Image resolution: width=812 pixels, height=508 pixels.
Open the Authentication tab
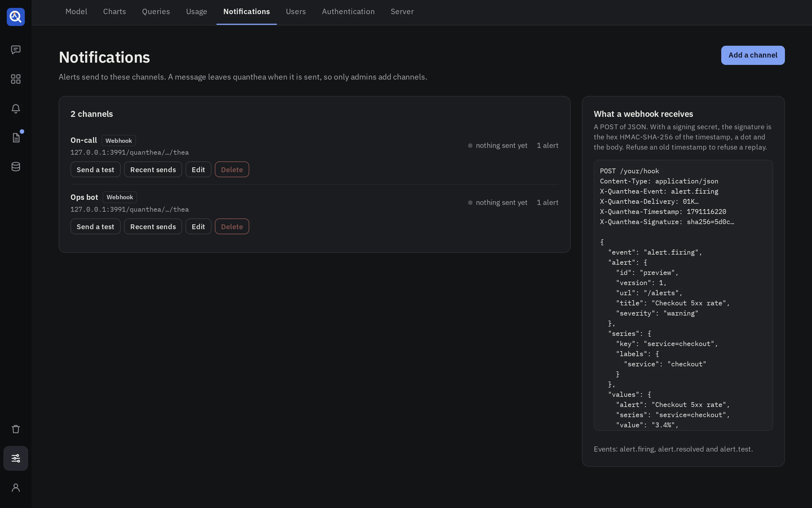tap(348, 11)
